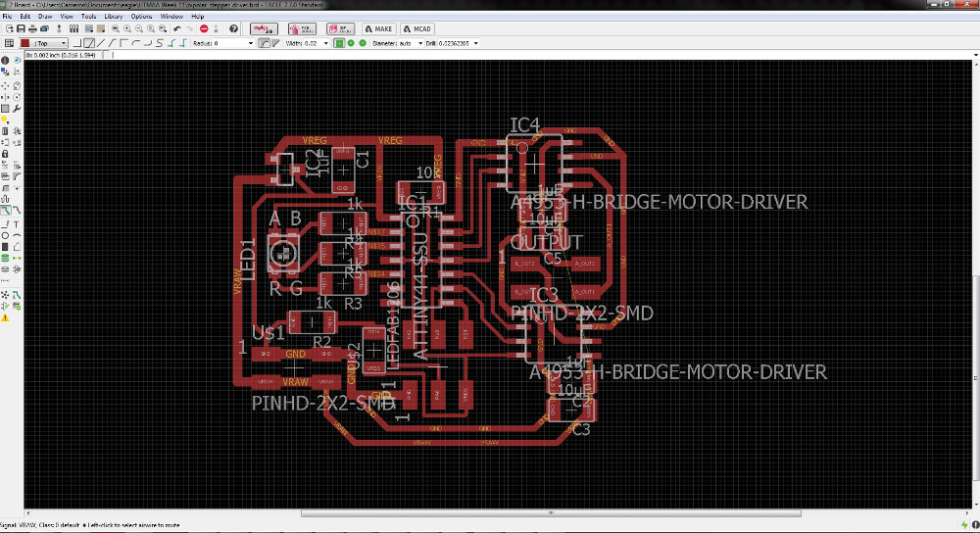This screenshot has width=980, height=533.
Task: Click the horizontal scrollbar below the board
Action: 551,513
